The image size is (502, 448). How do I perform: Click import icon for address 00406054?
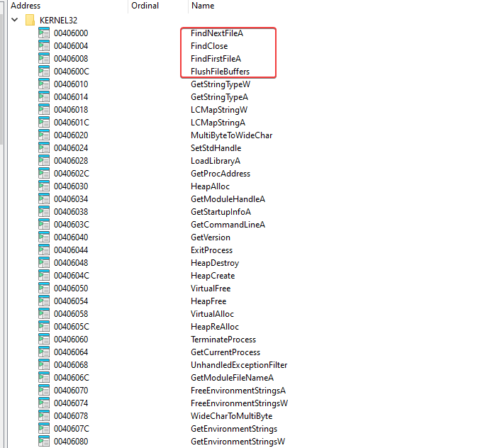tap(44, 301)
